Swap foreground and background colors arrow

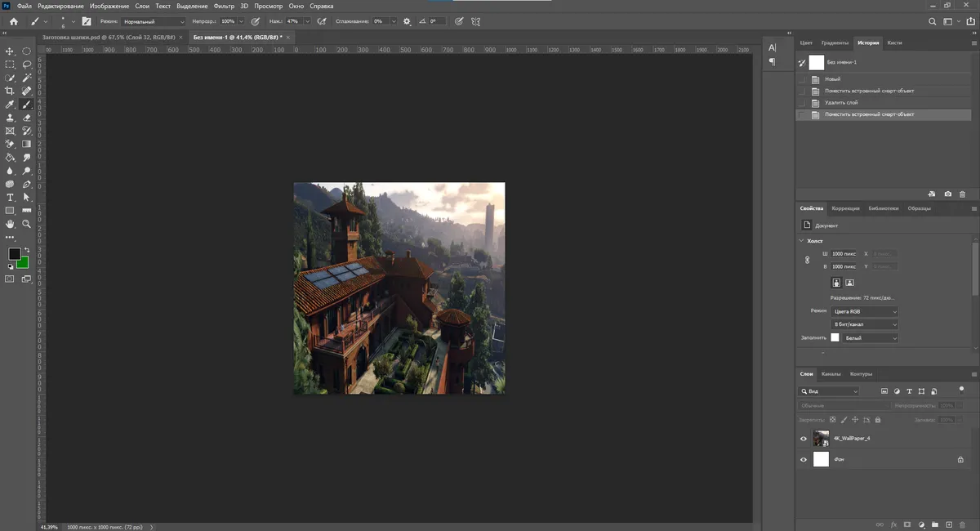coord(26,249)
